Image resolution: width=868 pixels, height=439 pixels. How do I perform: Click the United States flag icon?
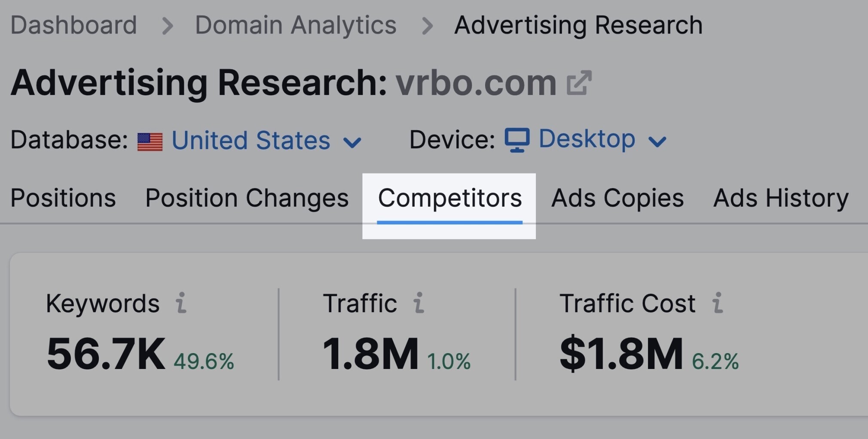point(150,142)
